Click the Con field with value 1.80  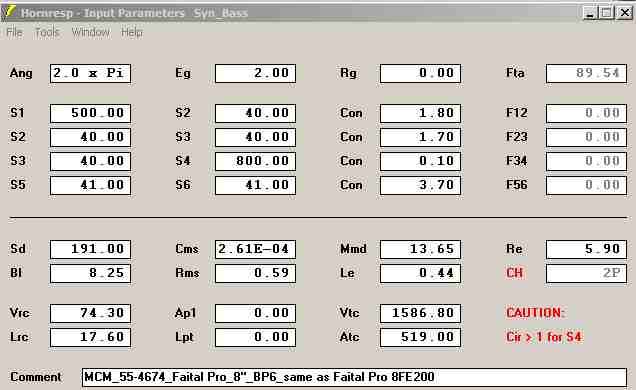tap(420, 113)
